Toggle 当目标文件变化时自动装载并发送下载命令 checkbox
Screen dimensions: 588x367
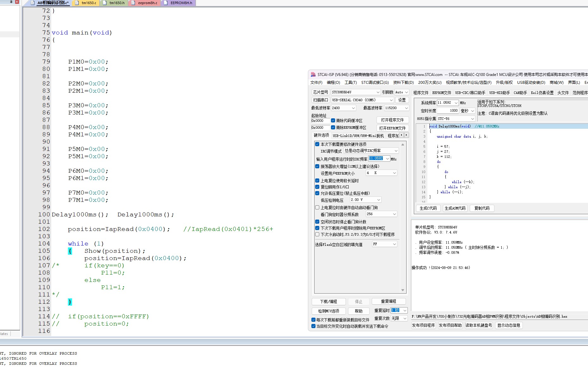coord(313,326)
